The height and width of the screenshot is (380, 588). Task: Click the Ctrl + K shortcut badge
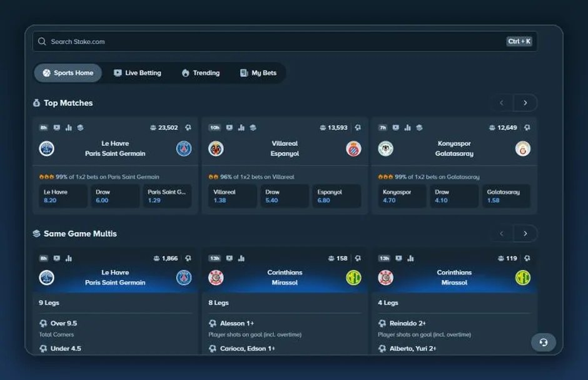pos(519,41)
